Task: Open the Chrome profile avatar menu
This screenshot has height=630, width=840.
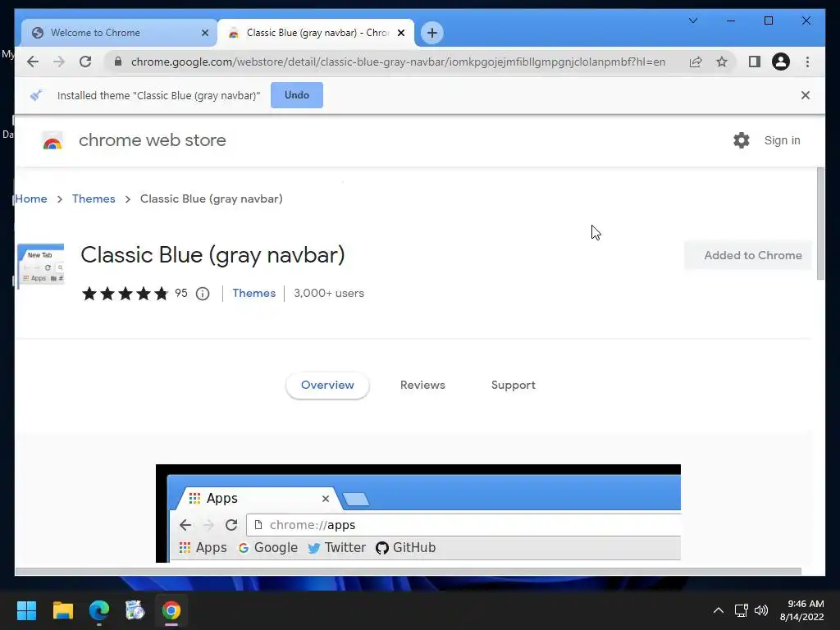Action: click(x=781, y=62)
